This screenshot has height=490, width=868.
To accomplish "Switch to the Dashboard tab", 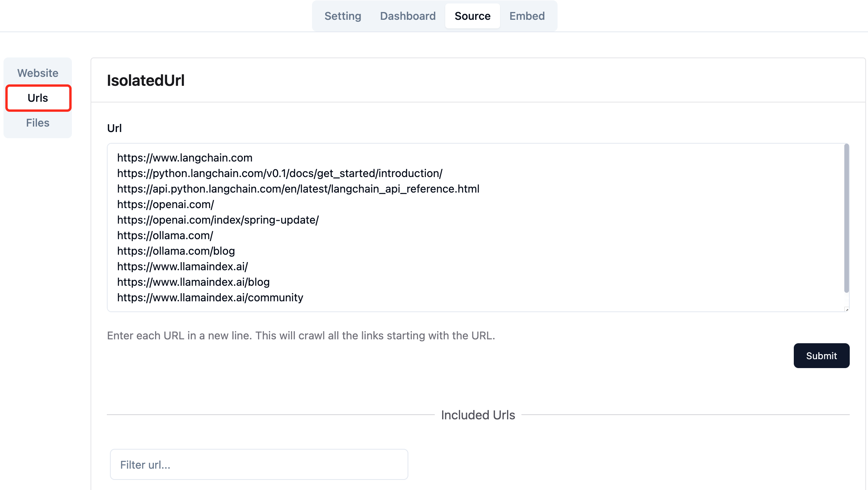I will pos(408,16).
